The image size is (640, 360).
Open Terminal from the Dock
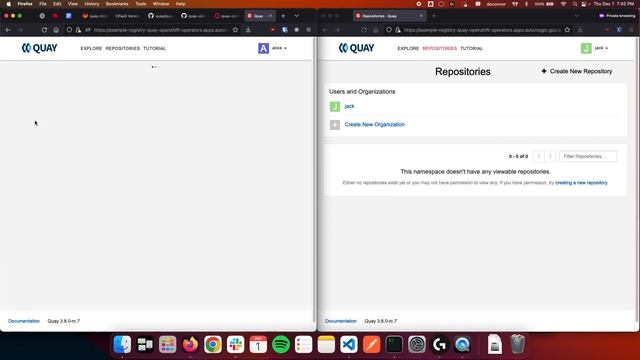394,344
